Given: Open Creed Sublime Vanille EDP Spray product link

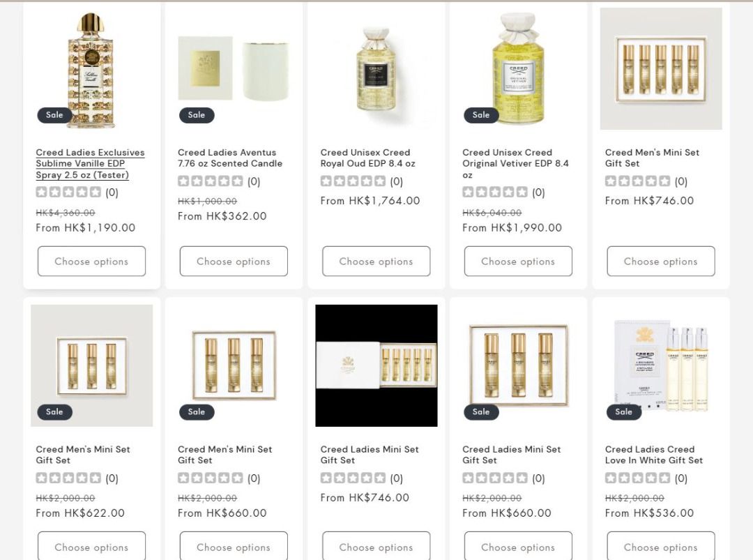Looking at the screenshot, I should coord(90,164).
